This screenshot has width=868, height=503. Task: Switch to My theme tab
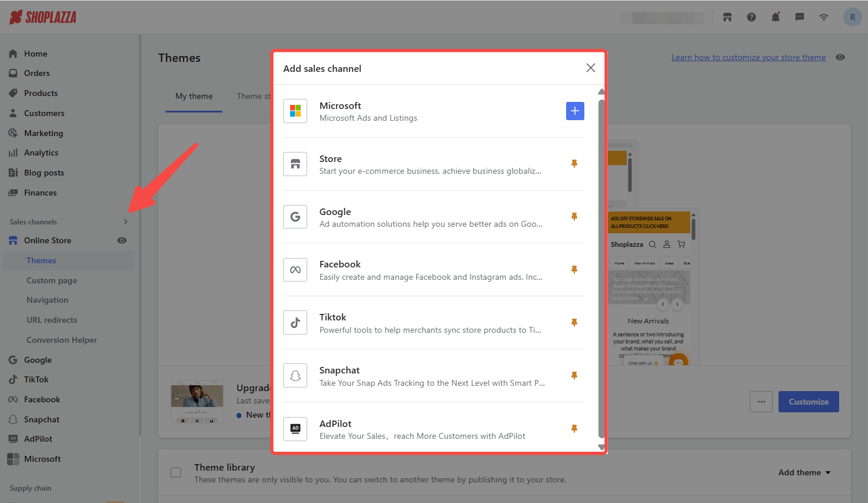194,96
